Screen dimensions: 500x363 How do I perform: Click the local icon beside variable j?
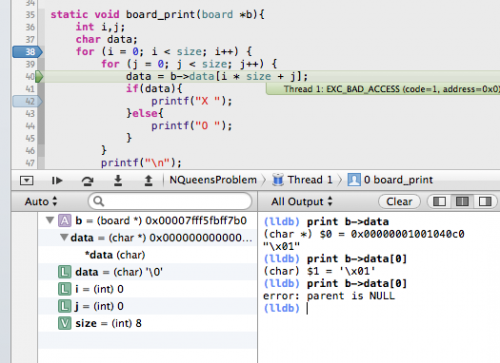pyautogui.click(x=65, y=306)
